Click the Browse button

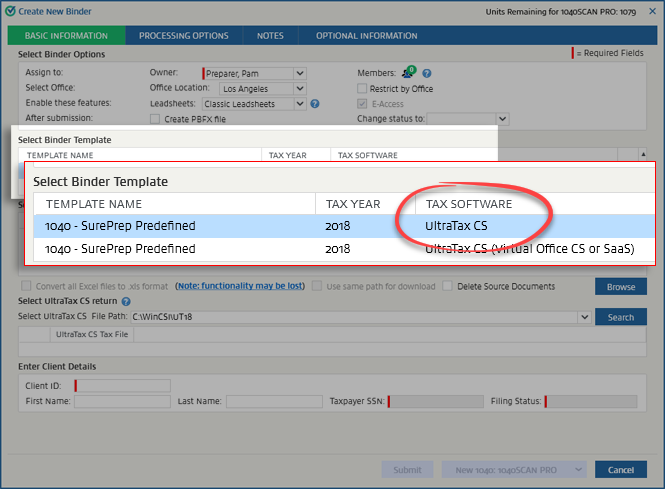point(620,287)
